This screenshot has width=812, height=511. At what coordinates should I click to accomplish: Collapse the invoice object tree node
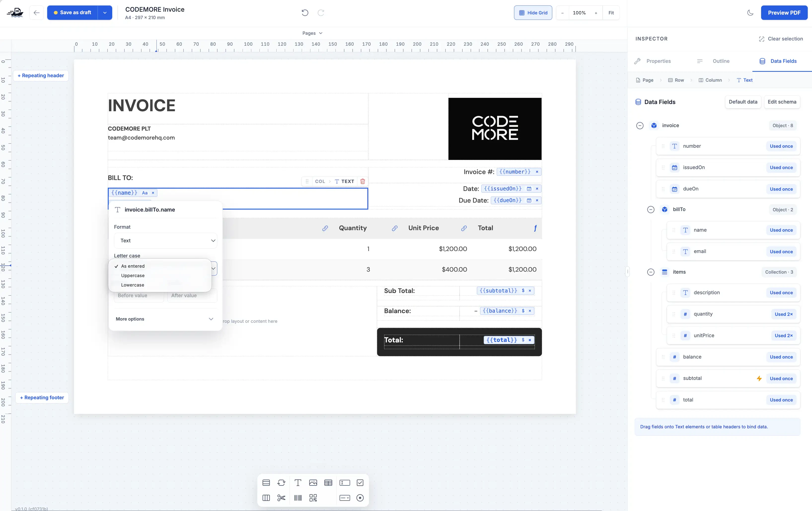(640, 125)
